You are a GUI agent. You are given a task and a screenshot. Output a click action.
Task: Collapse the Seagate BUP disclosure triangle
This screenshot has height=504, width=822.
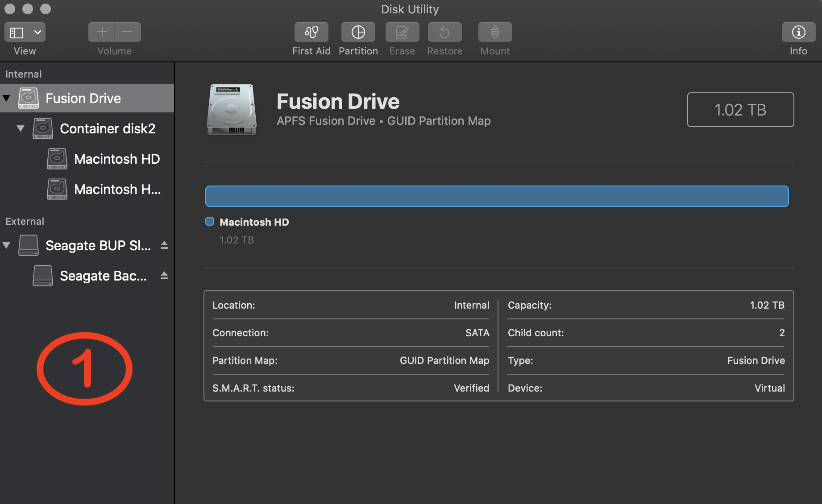[x=7, y=245]
